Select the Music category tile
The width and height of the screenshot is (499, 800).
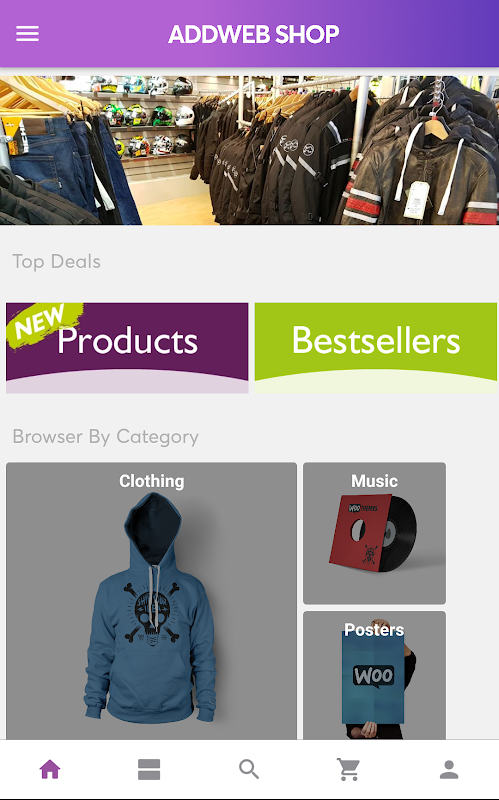coord(375,533)
